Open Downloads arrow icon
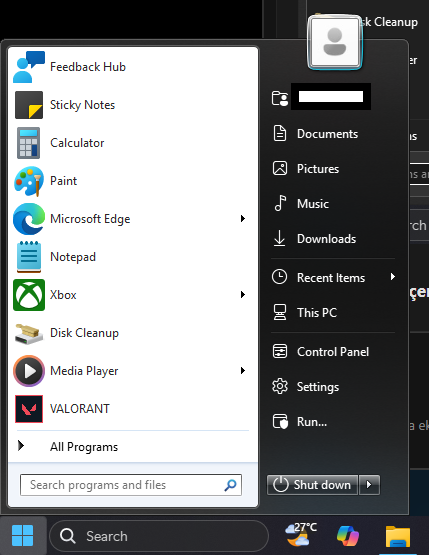 click(279, 238)
